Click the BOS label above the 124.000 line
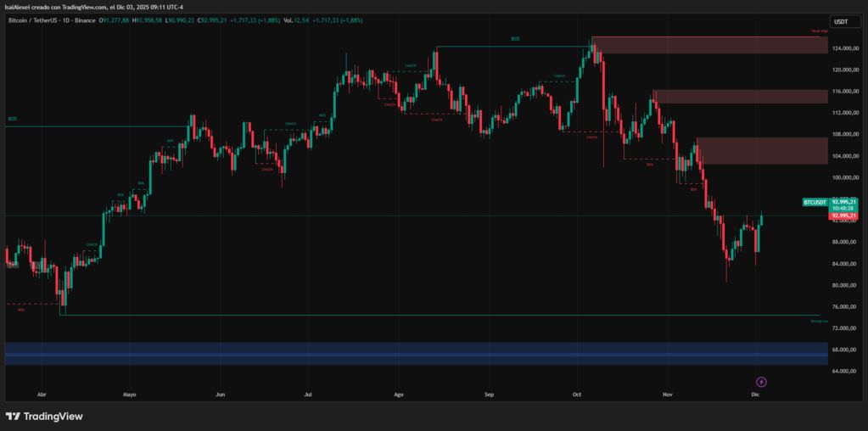 (x=515, y=39)
